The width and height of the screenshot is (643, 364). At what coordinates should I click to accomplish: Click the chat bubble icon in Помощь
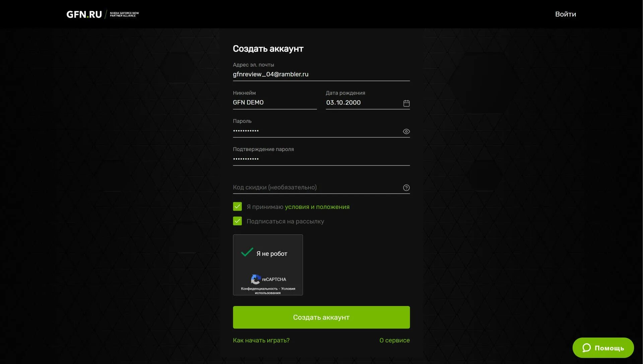point(586,348)
